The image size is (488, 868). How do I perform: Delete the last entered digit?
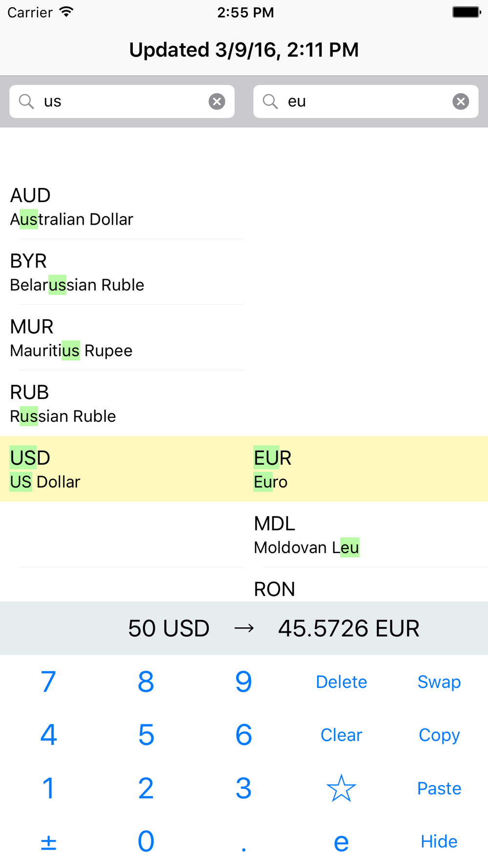pyautogui.click(x=341, y=682)
